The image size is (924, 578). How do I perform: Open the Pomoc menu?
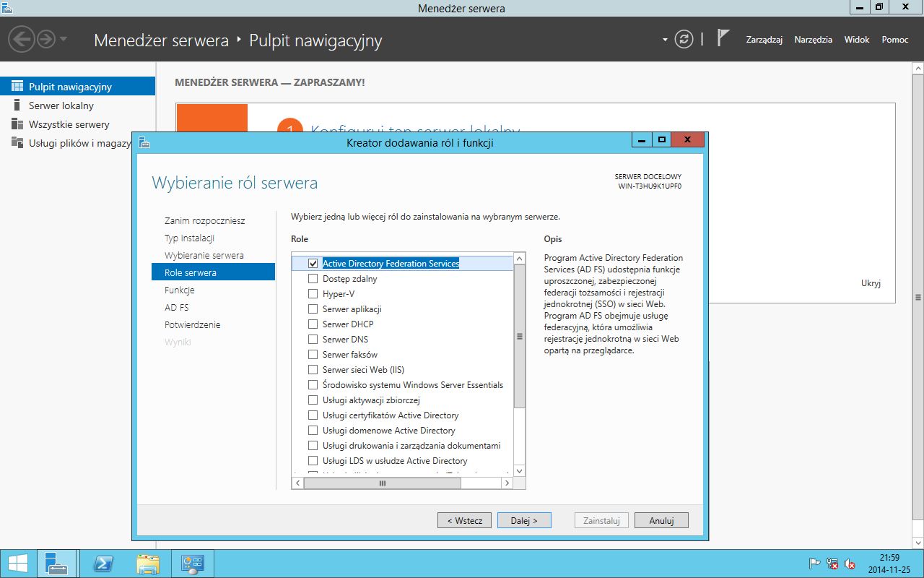click(895, 40)
